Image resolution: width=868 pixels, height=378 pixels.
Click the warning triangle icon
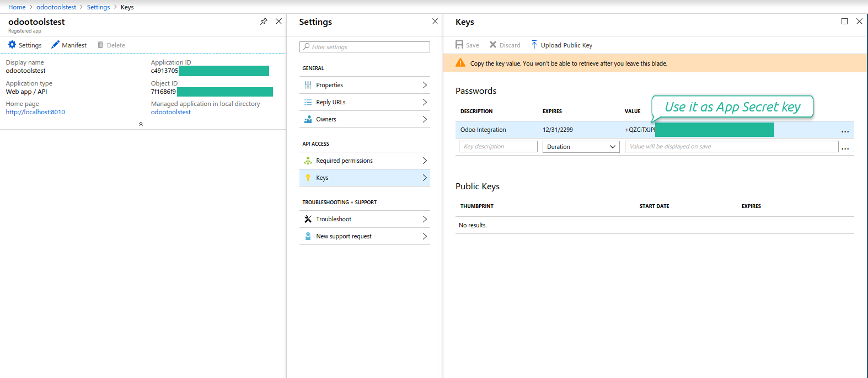coord(460,63)
